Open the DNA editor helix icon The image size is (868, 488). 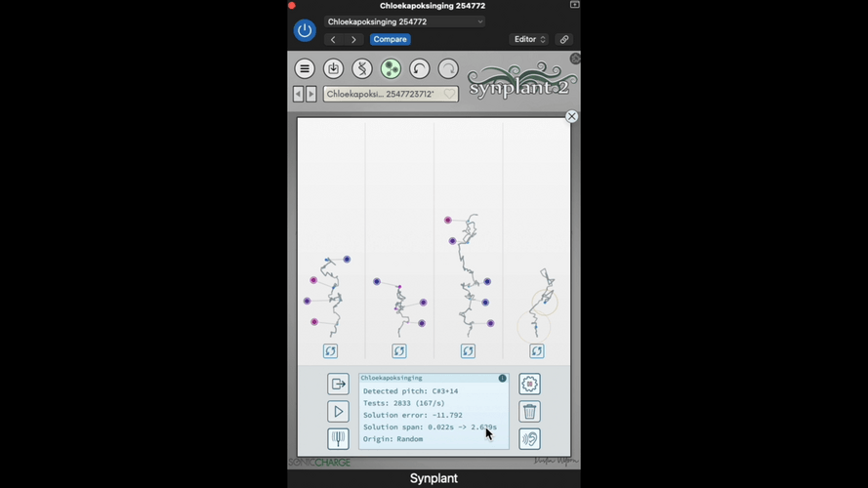click(x=362, y=68)
